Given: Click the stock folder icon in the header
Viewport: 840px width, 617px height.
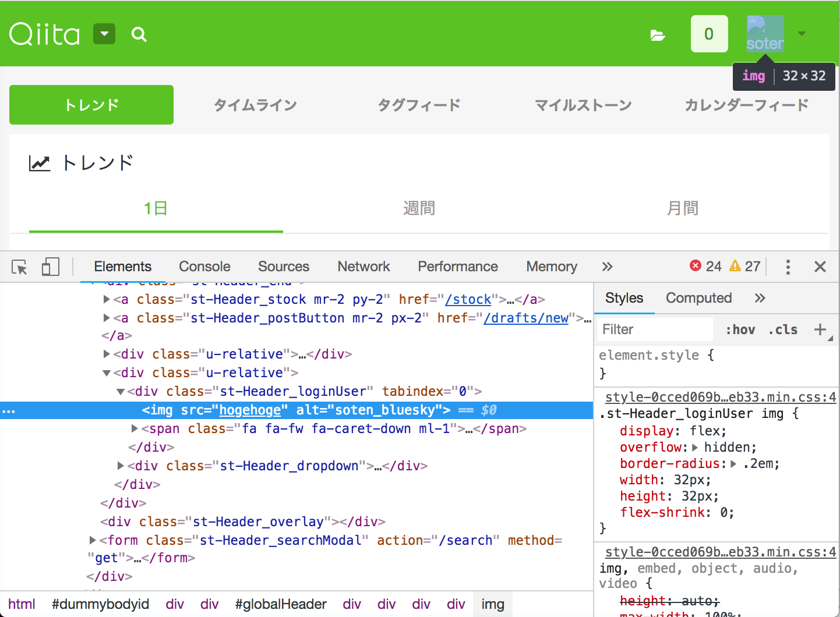Looking at the screenshot, I should 658,34.
